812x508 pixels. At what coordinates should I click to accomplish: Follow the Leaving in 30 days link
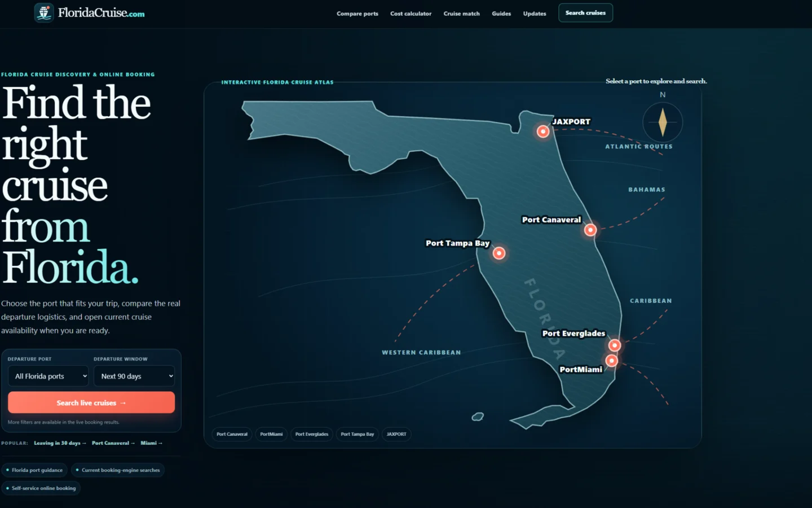[60, 443]
